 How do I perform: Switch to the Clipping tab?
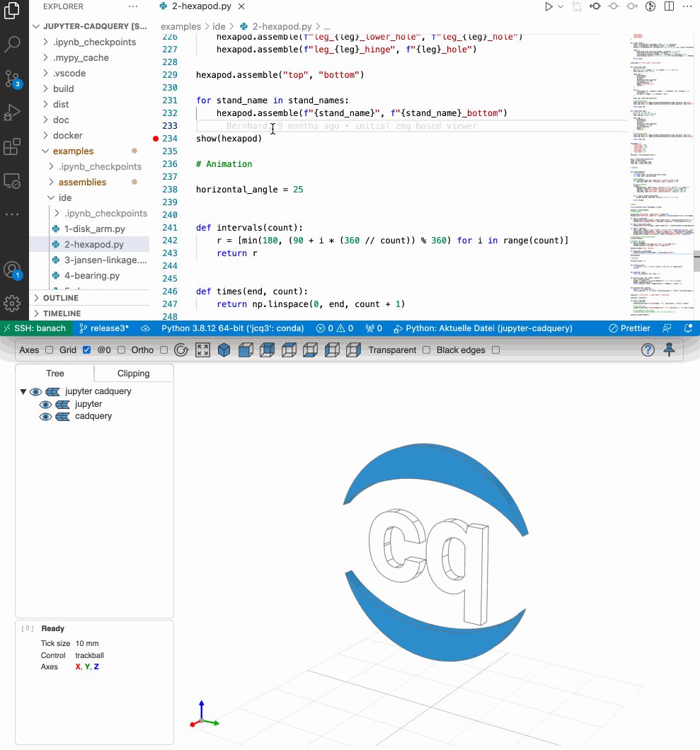[x=134, y=374]
